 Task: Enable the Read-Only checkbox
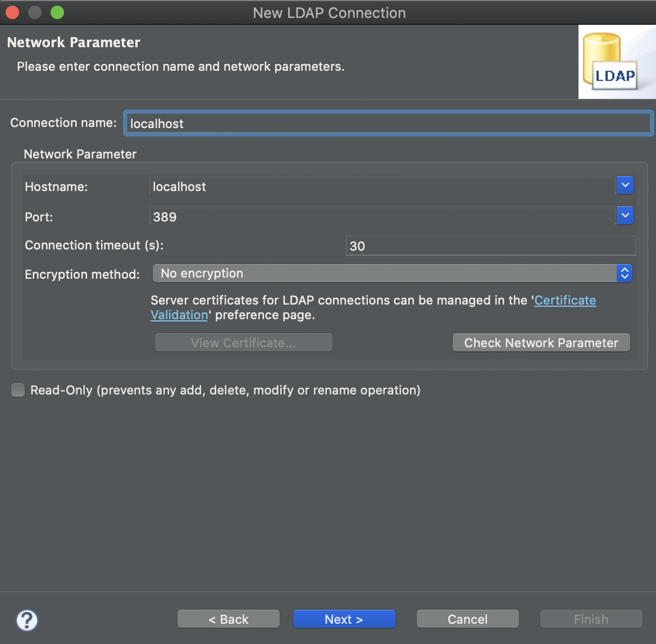coord(18,390)
